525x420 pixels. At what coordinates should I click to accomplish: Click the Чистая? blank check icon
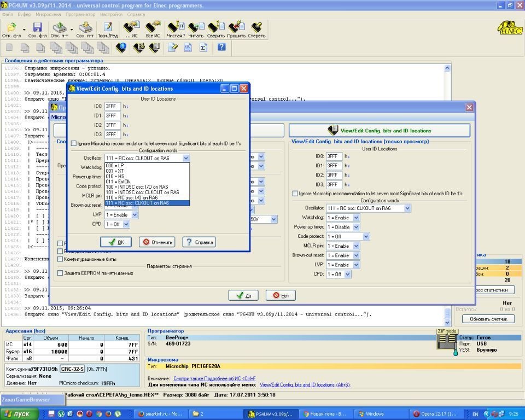pyautogui.click(x=176, y=27)
